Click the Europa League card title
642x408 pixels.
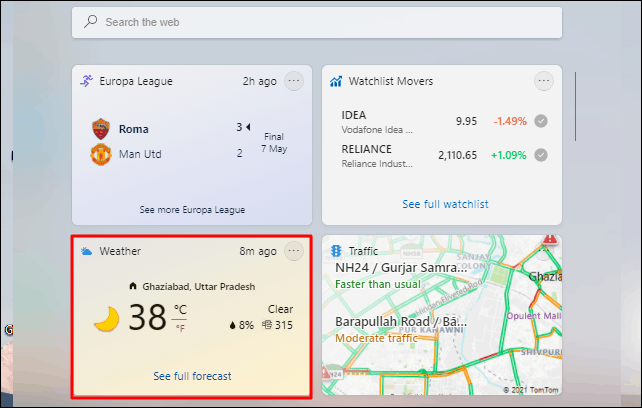click(136, 81)
